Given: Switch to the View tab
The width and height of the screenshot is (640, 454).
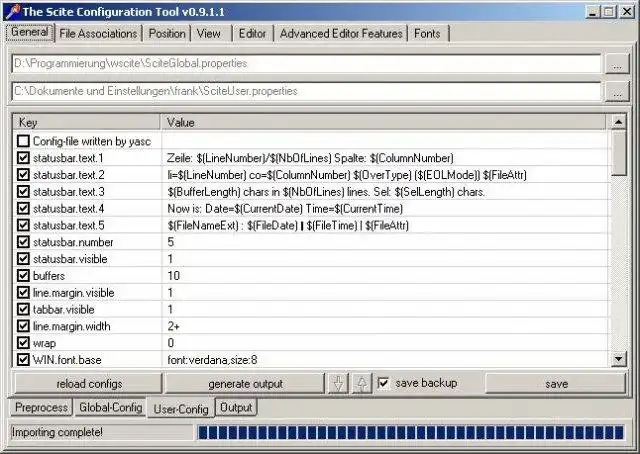Looking at the screenshot, I should (209, 33).
